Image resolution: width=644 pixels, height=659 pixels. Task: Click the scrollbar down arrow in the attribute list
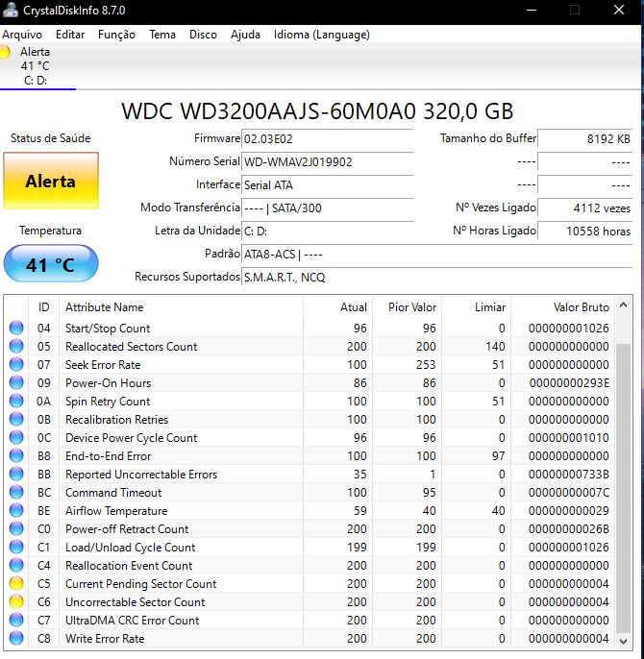tap(624, 642)
